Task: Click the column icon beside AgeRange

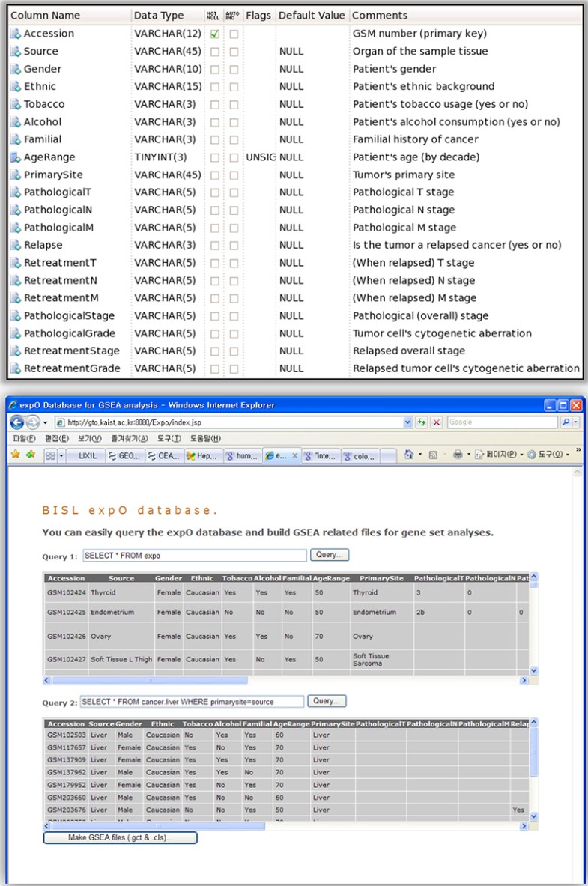Action: point(15,157)
